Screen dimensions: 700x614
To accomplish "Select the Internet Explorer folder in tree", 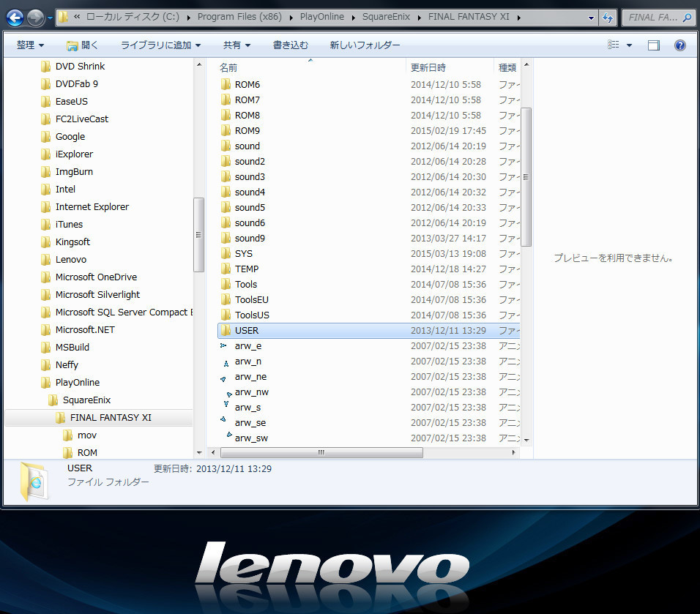I will pyautogui.click(x=92, y=207).
